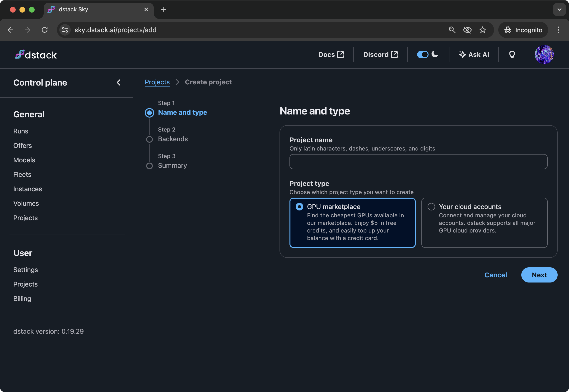Click the lightbulb tutorial icon
The width and height of the screenshot is (569, 392).
tap(512, 55)
